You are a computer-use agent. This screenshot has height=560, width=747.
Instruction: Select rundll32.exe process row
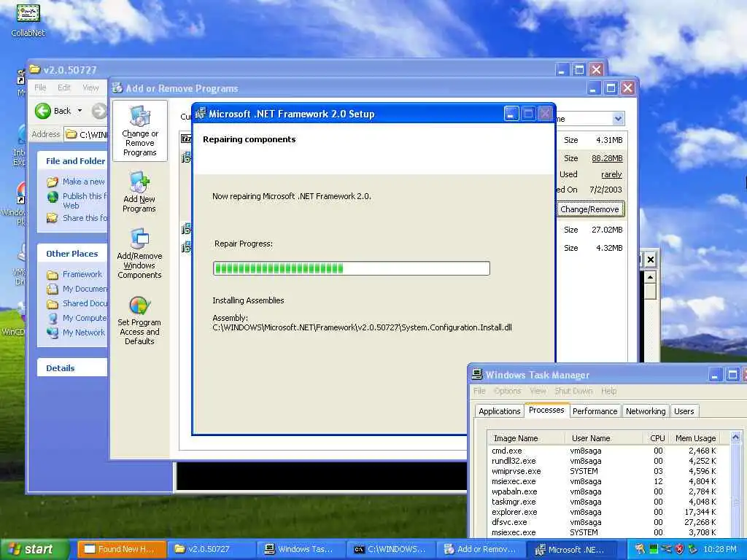(x=604, y=461)
